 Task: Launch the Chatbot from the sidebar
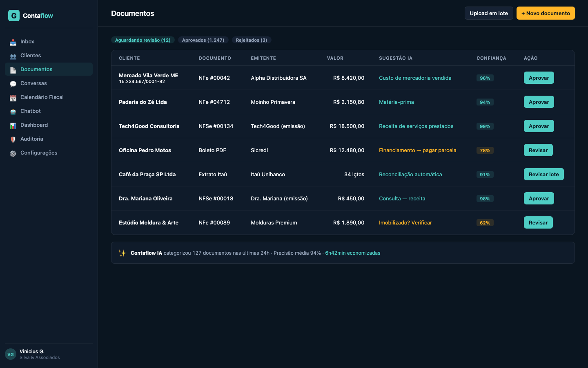[x=12, y=111]
